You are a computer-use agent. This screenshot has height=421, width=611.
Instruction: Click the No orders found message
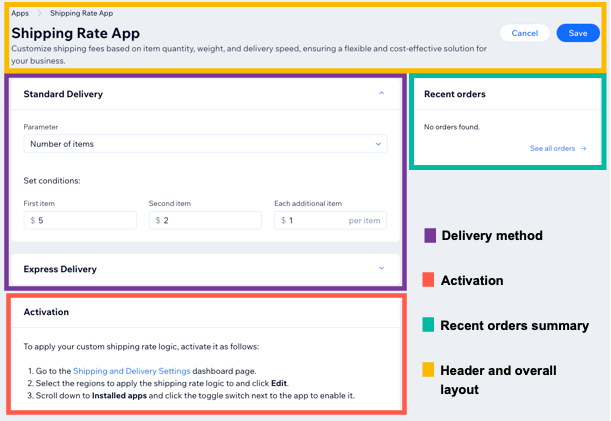coord(452,127)
